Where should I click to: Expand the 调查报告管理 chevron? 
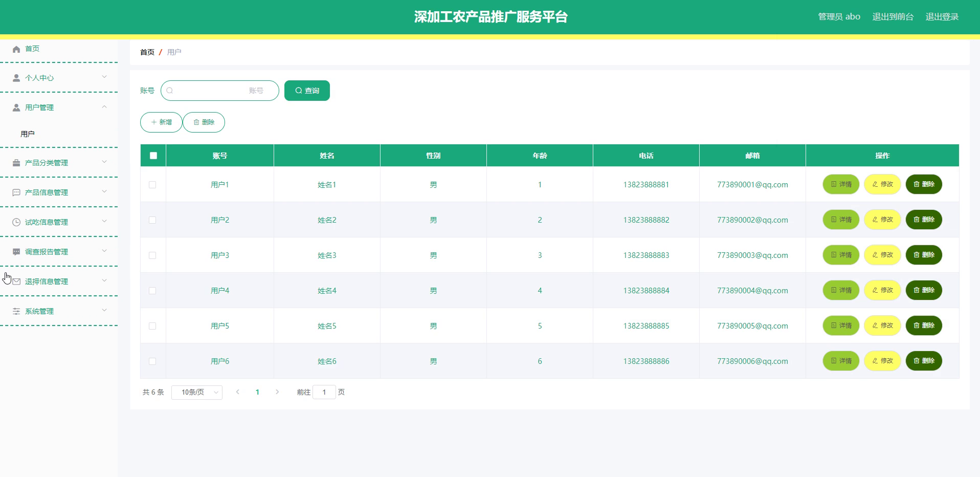point(104,251)
